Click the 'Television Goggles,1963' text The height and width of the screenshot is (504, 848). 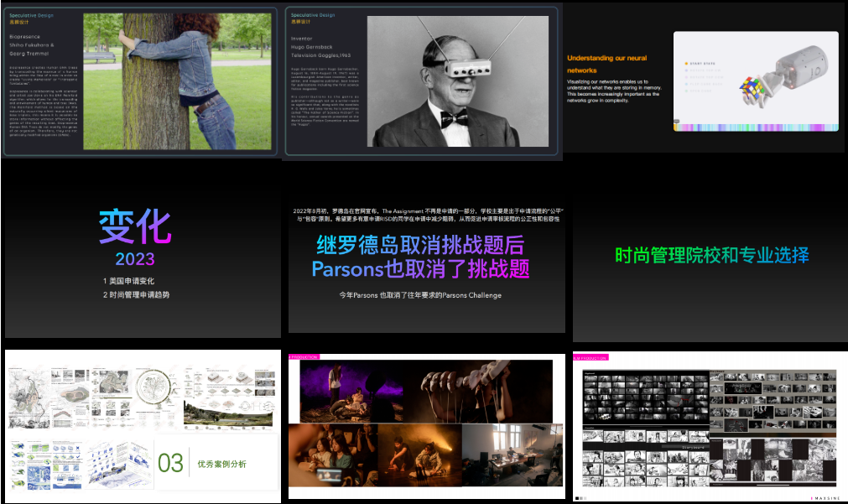point(320,55)
